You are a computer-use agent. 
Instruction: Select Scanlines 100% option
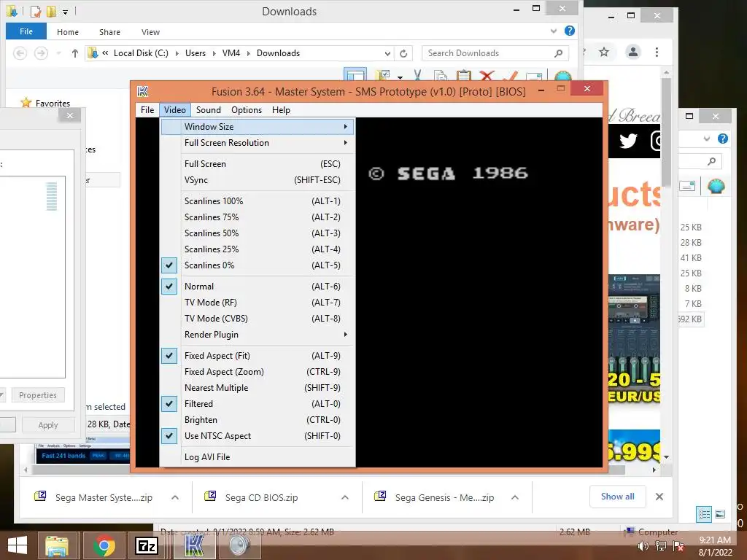258,201
